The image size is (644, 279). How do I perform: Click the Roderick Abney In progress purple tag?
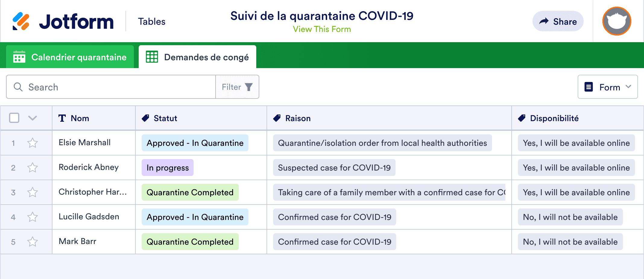pos(168,168)
